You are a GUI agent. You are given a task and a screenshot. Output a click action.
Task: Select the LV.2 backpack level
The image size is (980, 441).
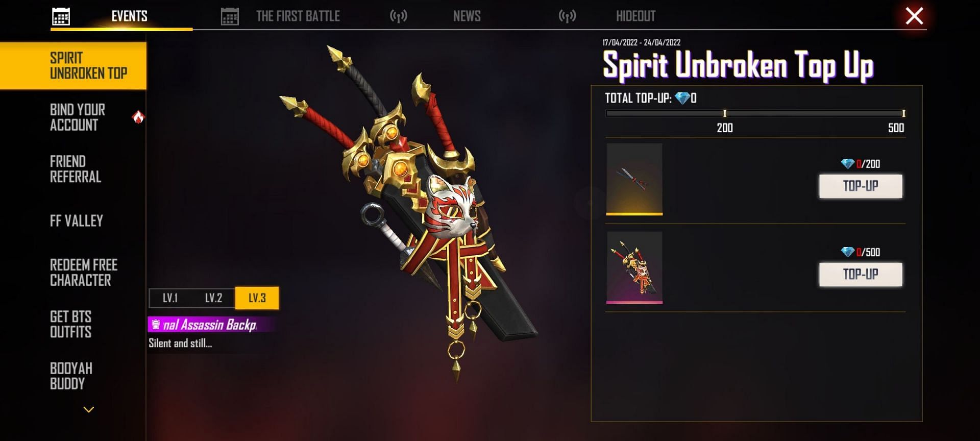click(213, 298)
